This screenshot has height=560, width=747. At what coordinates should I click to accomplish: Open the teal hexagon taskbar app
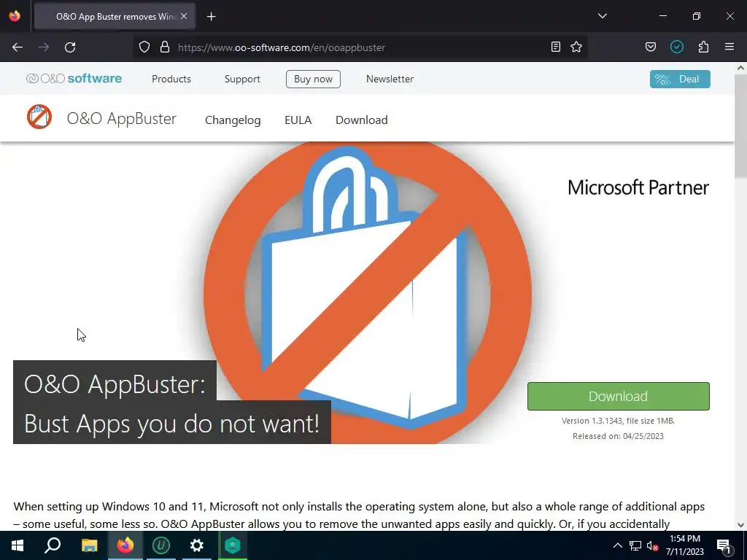[233, 545]
